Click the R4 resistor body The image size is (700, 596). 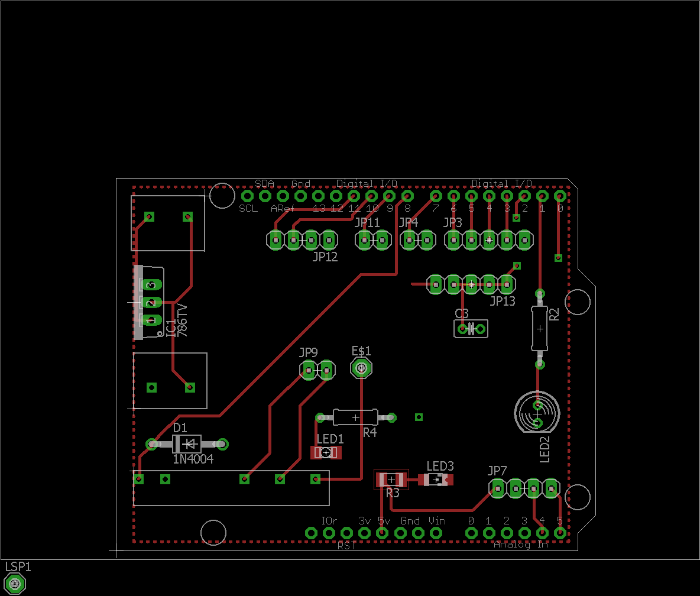[355, 417]
